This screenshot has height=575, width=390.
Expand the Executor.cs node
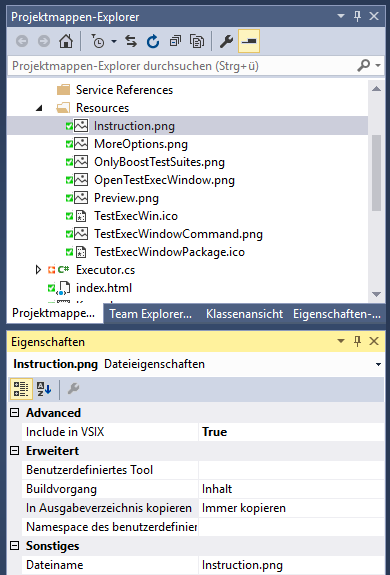point(38,270)
